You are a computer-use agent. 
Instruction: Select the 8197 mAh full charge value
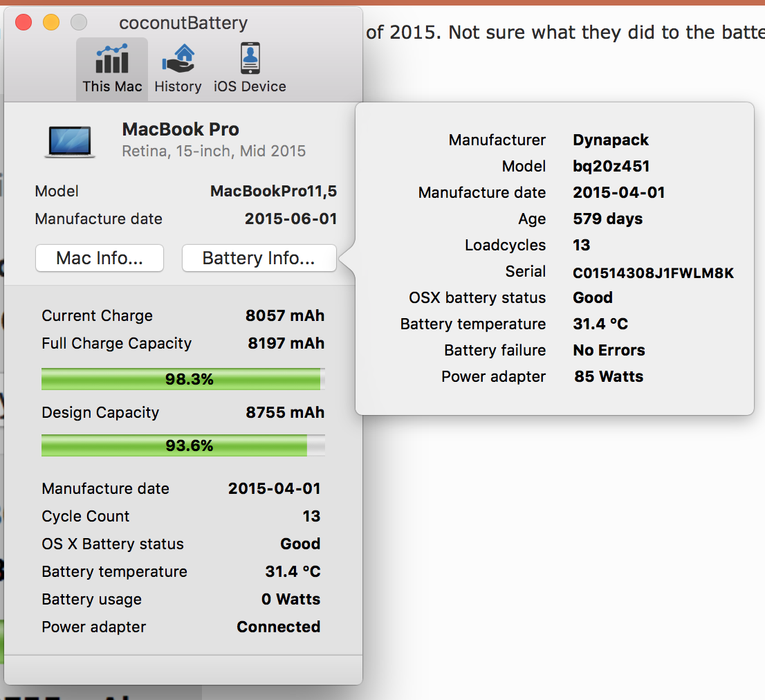tap(286, 343)
